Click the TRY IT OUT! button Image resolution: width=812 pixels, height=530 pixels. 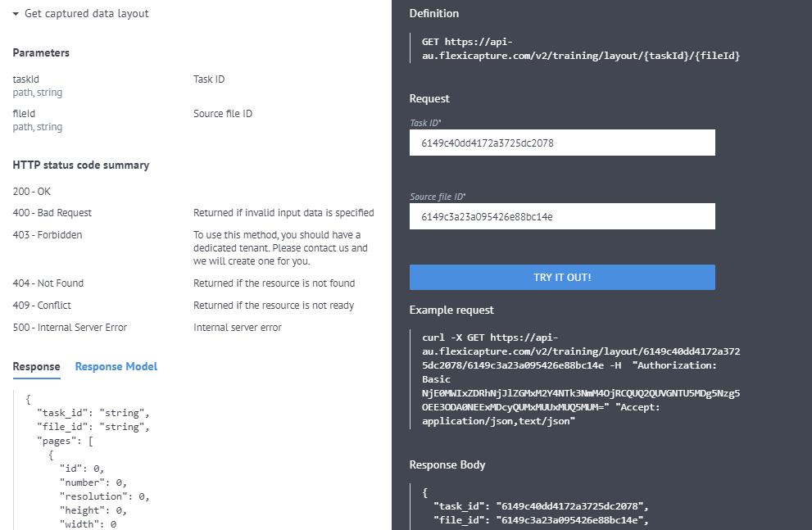562,278
